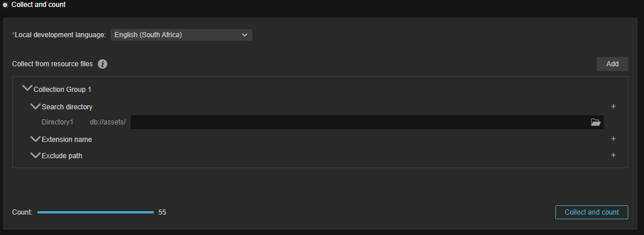
Task: Select the Exclude path label text
Action: pyautogui.click(x=62, y=156)
